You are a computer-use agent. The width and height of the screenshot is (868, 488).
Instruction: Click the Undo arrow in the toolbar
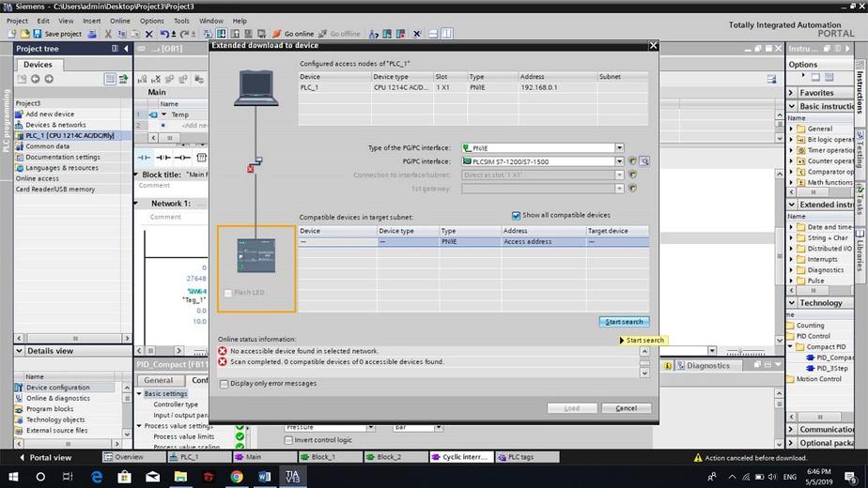pyautogui.click(x=164, y=34)
